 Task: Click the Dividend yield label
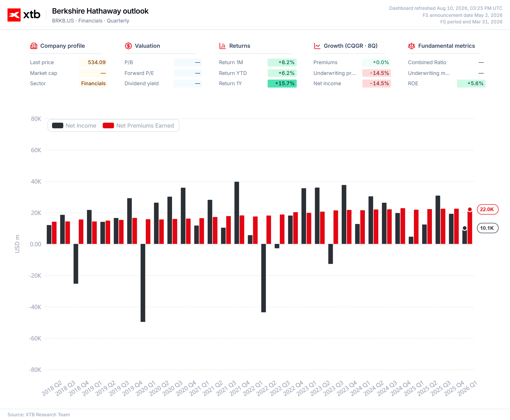tap(142, 84)
